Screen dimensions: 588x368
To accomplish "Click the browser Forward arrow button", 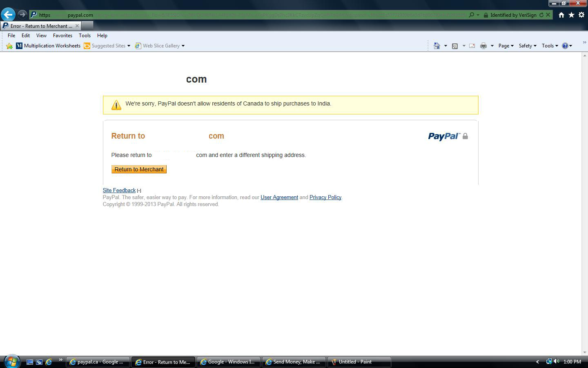I will click(x=22, y=15).
